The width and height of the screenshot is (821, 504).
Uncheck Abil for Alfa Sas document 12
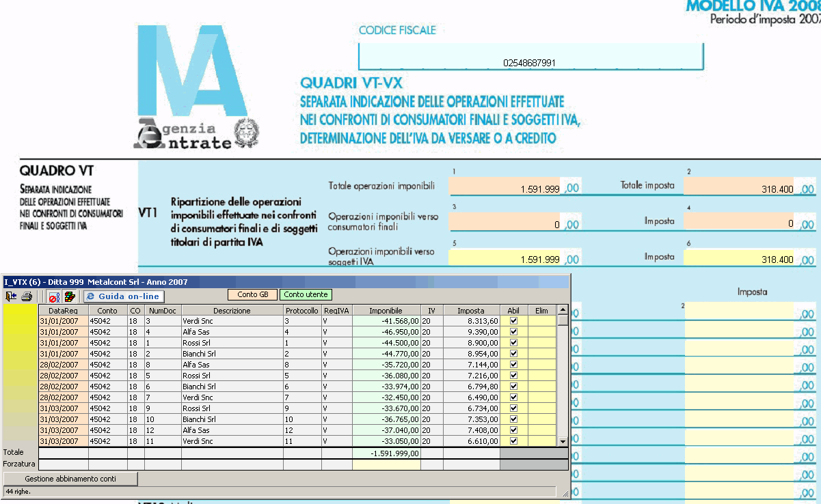(514, 430)
